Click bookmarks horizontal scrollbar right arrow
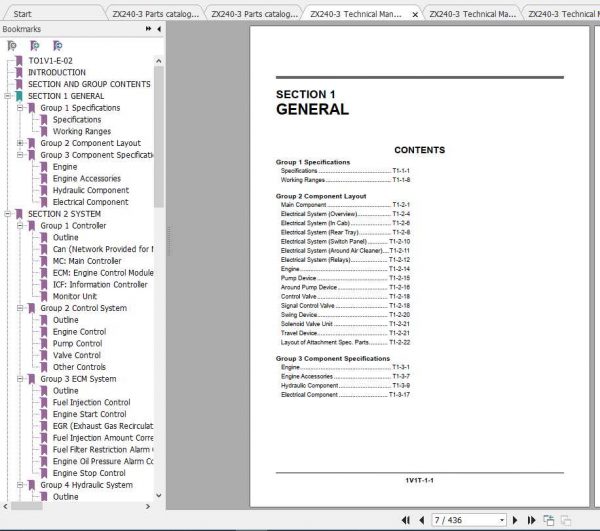 click(x=148, y=507)
